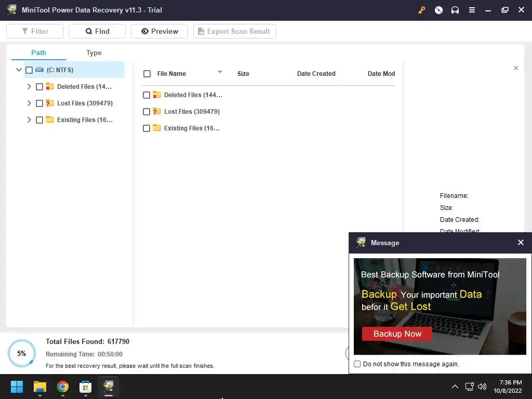Screen dimensions: 532x399
Task: Click the MiniTool app logo in title bar
Action: 12,10
